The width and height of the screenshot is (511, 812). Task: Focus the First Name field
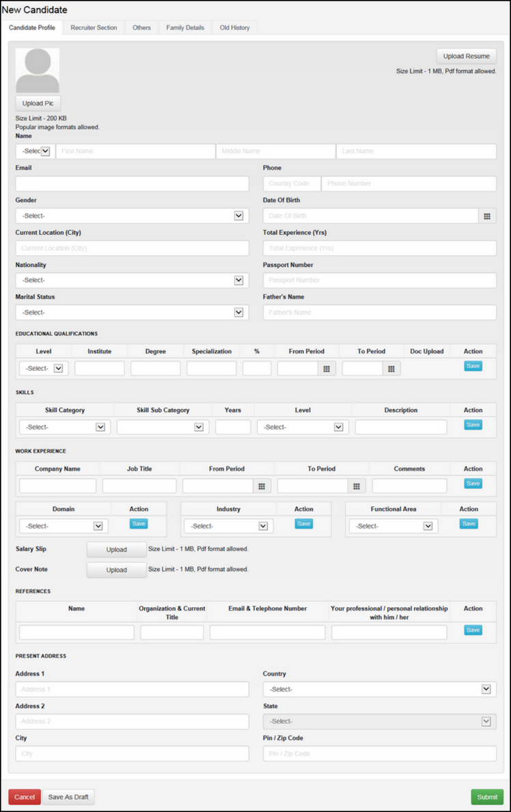pos(135,151)
